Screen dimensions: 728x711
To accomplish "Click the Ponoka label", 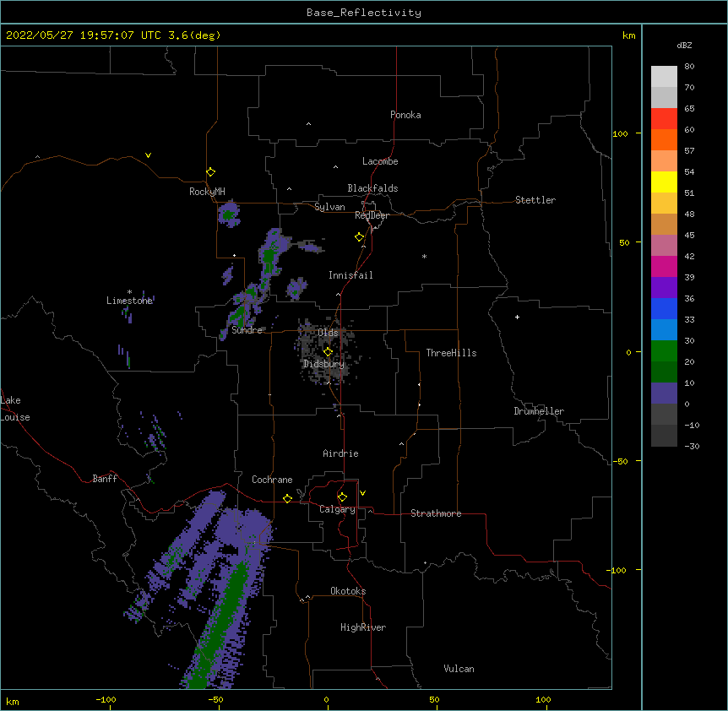I will pos(405,115).
